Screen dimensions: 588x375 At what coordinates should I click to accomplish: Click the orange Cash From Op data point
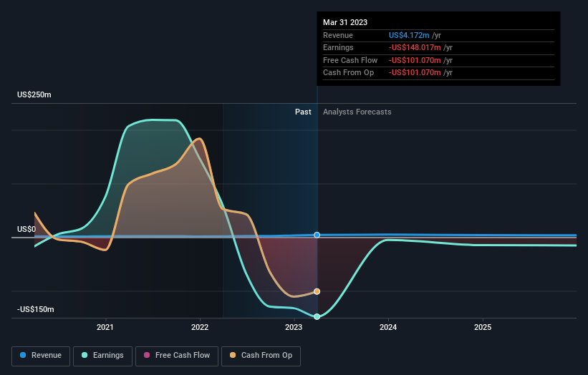tap(317, 291)
